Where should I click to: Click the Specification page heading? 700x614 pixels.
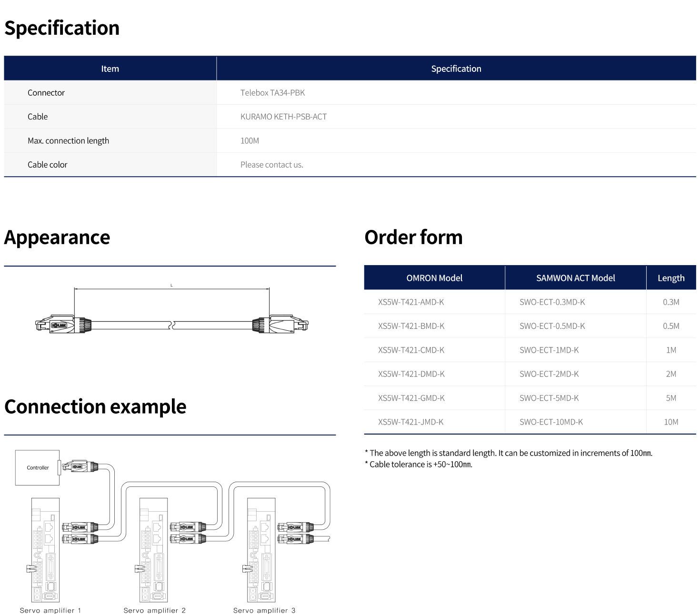62,28
